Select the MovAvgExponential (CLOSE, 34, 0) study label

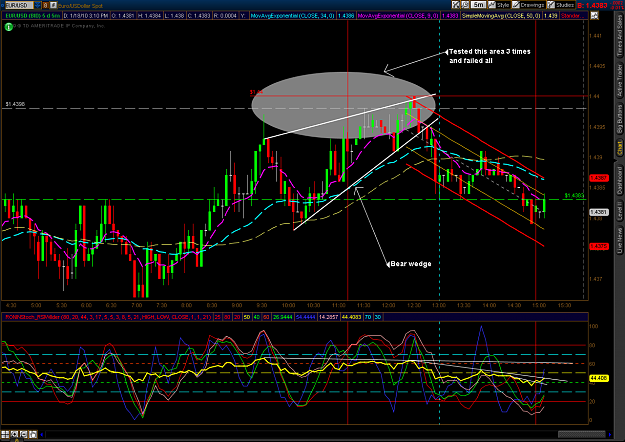coord(293,16)
